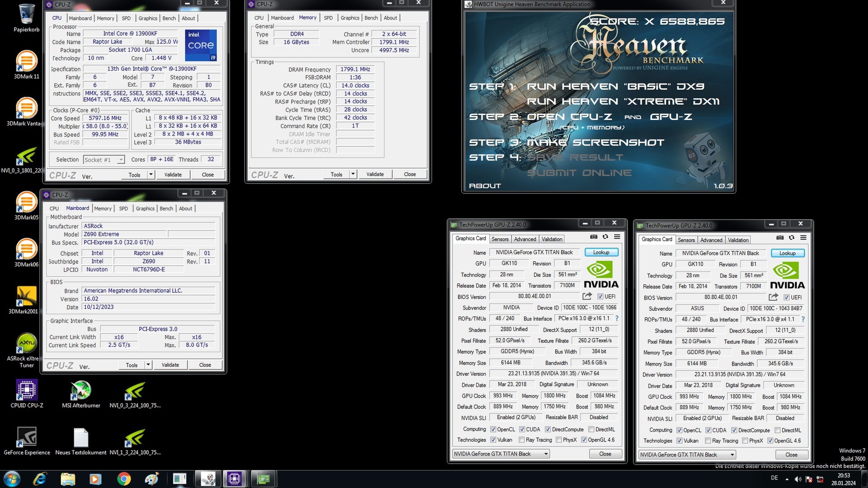This screenshot has height=488, width=868.
Task: Open Google Chrome from the taskbar
Action: pyautogui.click(x=124, y=479)
